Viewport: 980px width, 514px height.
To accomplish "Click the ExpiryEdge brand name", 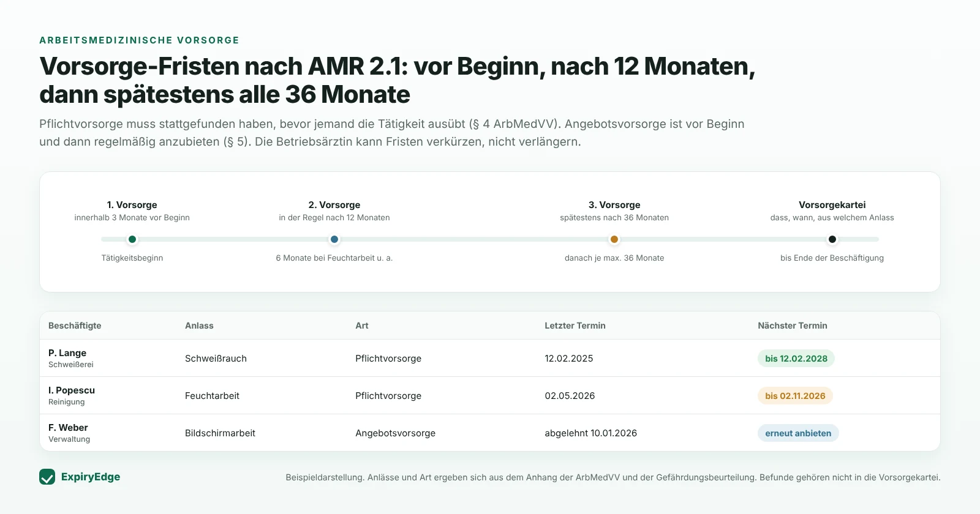I will pos(91,477).
